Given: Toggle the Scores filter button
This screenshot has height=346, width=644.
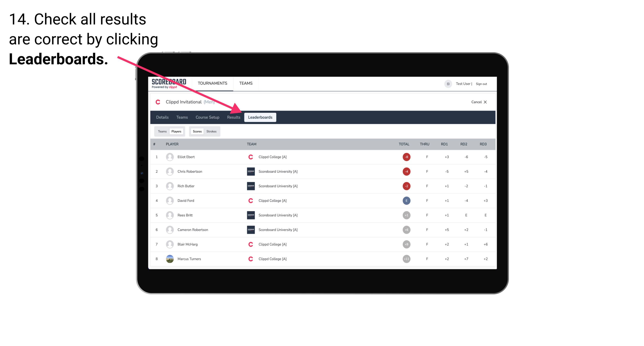Looking at the screenshot, I should (197, 131).
